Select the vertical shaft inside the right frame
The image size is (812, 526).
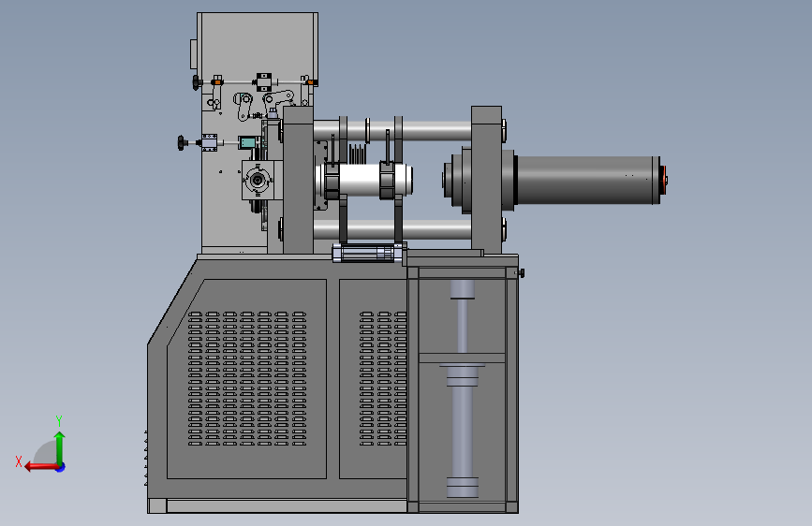[x=463, y=388]
